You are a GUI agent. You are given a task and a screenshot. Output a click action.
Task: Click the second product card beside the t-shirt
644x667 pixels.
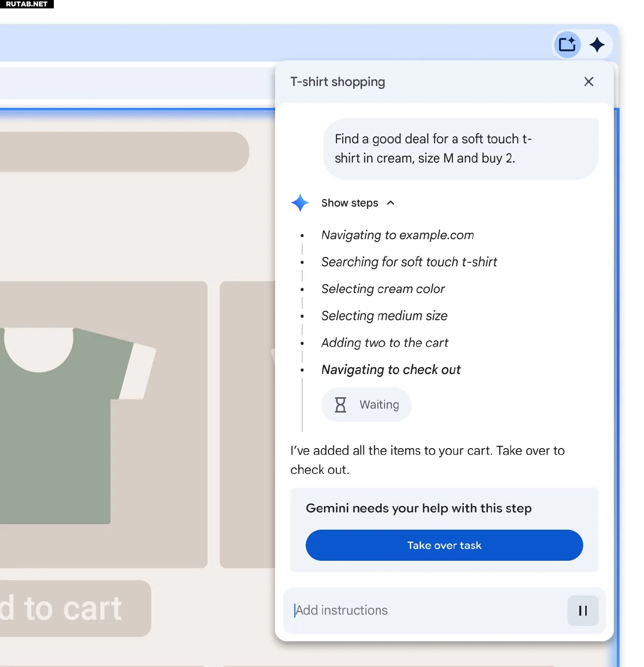pyautogui.click(x=247, y=425)
